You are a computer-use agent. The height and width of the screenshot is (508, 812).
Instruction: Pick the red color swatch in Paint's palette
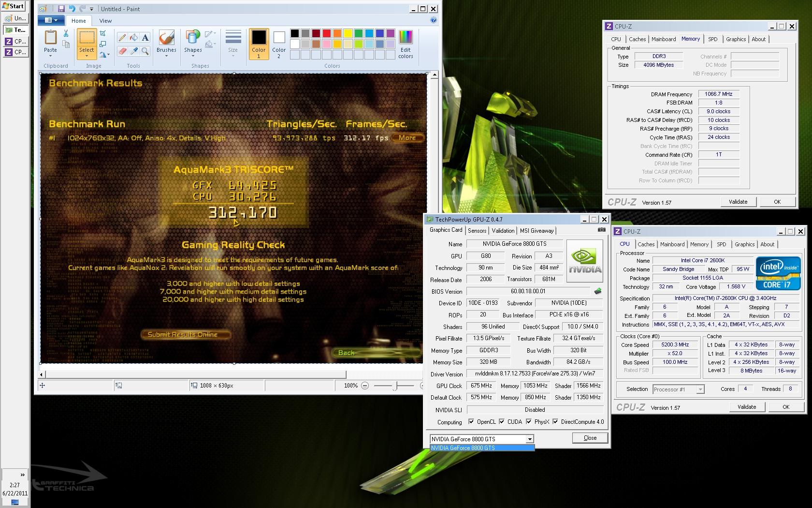[x=327, y=33]
